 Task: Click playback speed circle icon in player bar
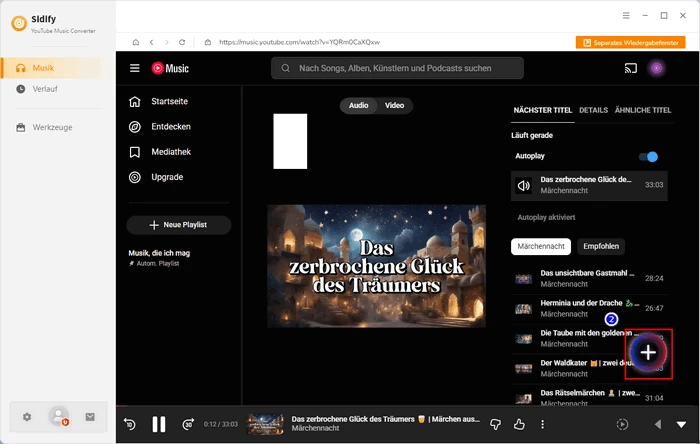(x=622, y=424)
